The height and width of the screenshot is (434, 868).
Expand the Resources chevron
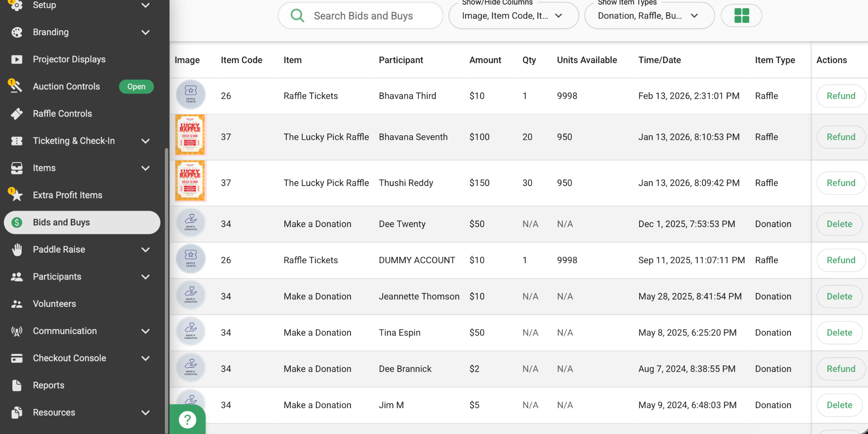[145, 412]
